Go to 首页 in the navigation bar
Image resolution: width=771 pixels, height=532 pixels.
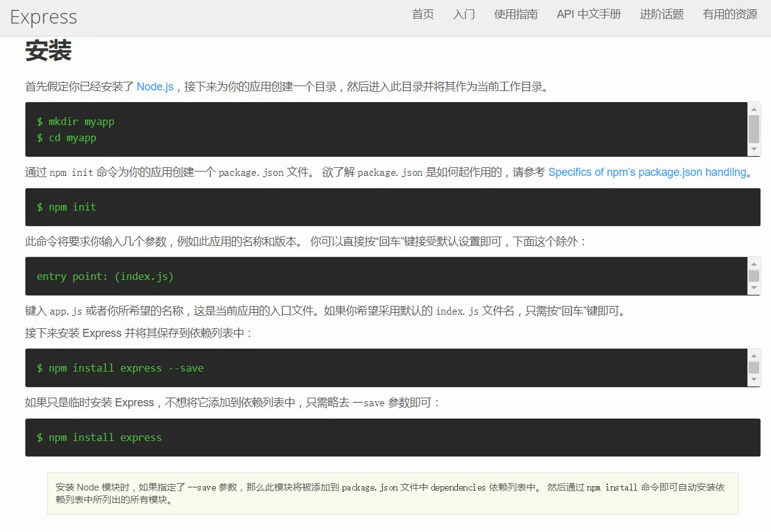click(423, 14)
